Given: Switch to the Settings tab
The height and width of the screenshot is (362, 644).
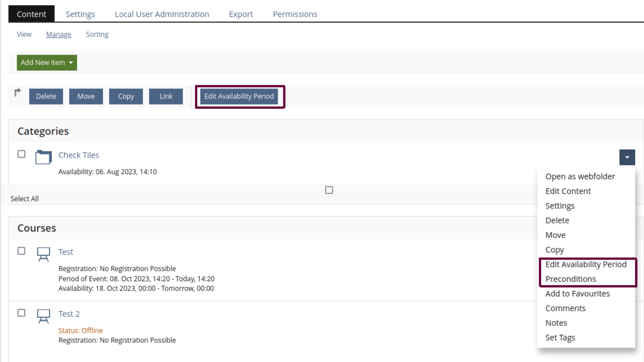Looking at the screenshot, I should (x=80, y=14).
